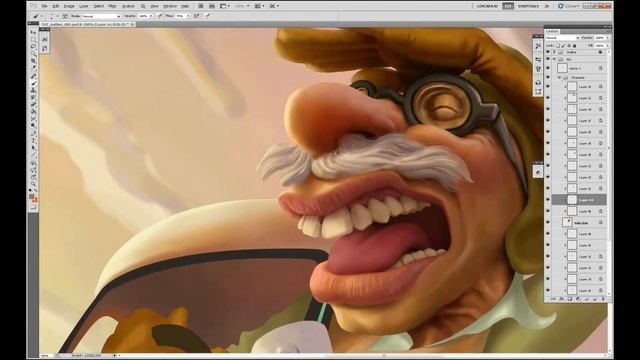
Task: Toggle lock all padlock in Layers panel
Action: pyautogui.click(x=574, y=46)
